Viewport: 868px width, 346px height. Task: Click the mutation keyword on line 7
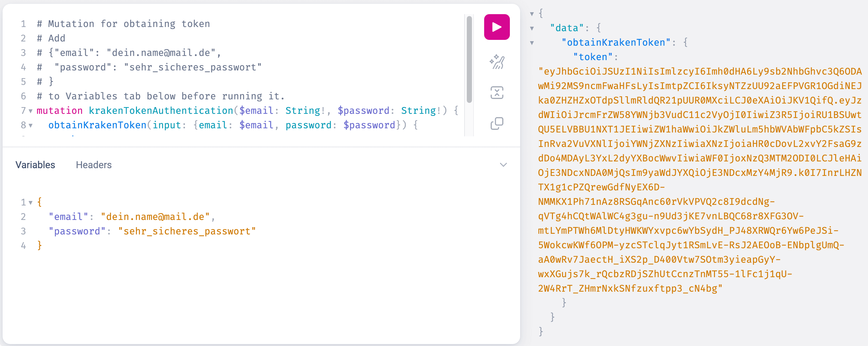pos(60,111)
